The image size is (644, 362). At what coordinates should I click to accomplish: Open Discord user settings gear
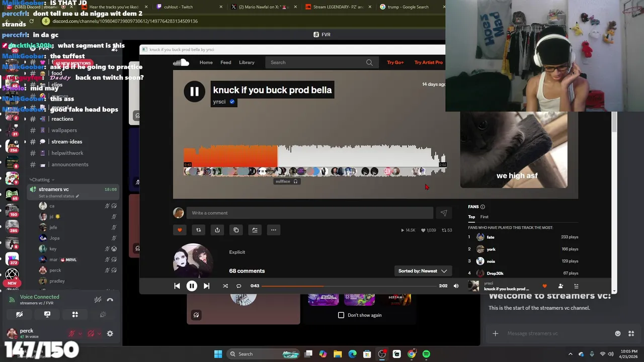110,333
